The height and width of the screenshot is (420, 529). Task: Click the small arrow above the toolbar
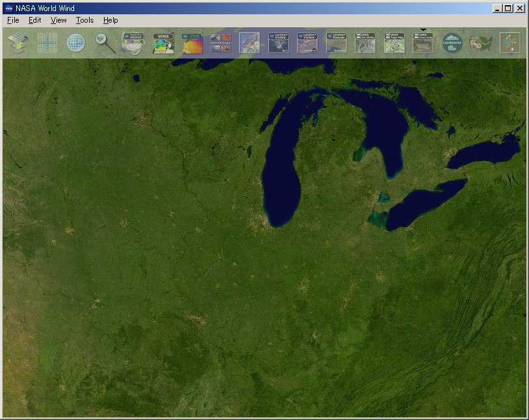tap(422, 31)
